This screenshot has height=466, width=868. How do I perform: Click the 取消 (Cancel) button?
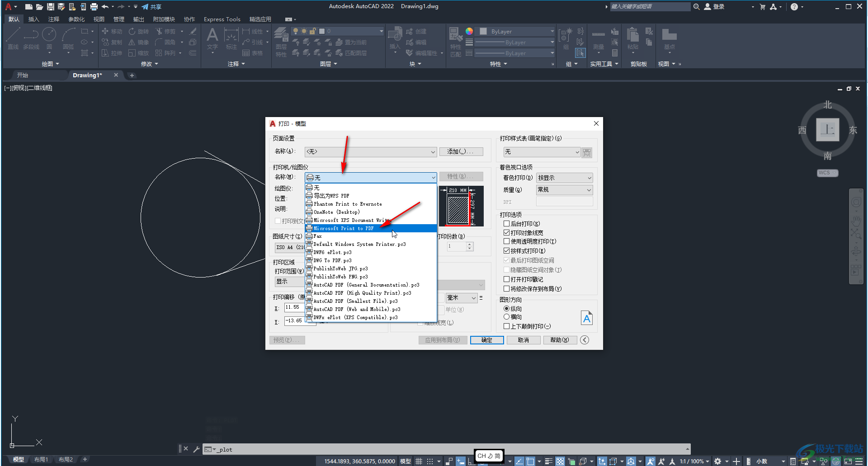(524, 340)
